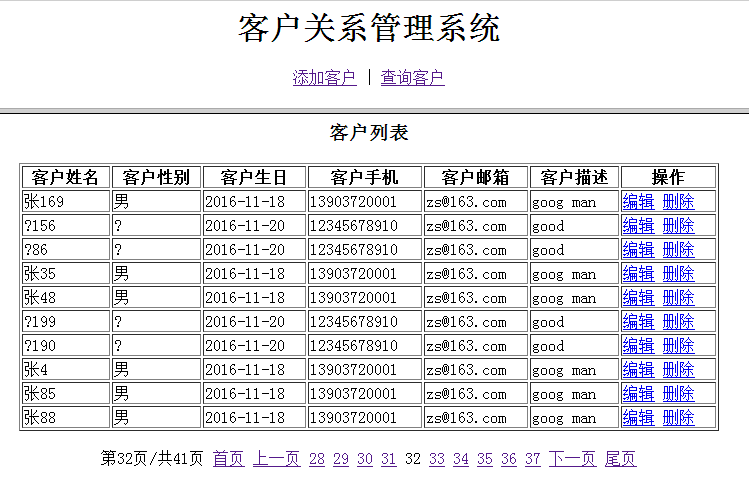Edit the ?156 customer row
Screen dimensions: 749x501
638,225
